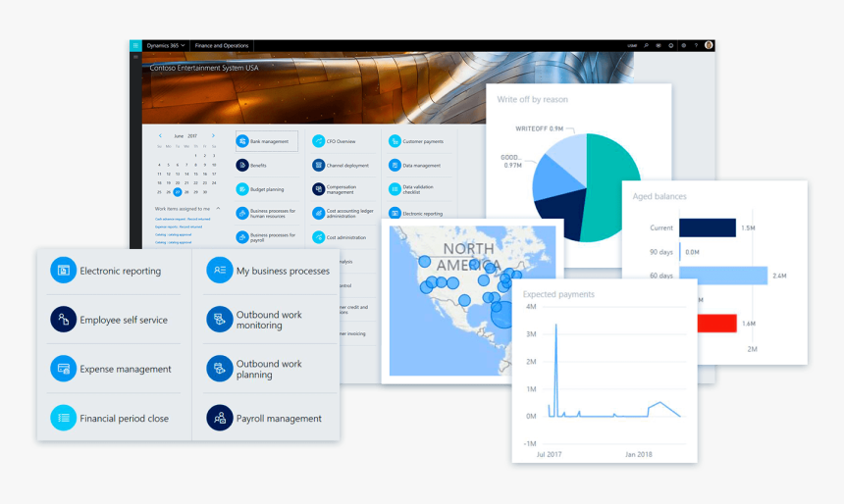This screenshot has width=844, height=504.
Task: Open CFO Overview tile icon
Action: point(319,141)
